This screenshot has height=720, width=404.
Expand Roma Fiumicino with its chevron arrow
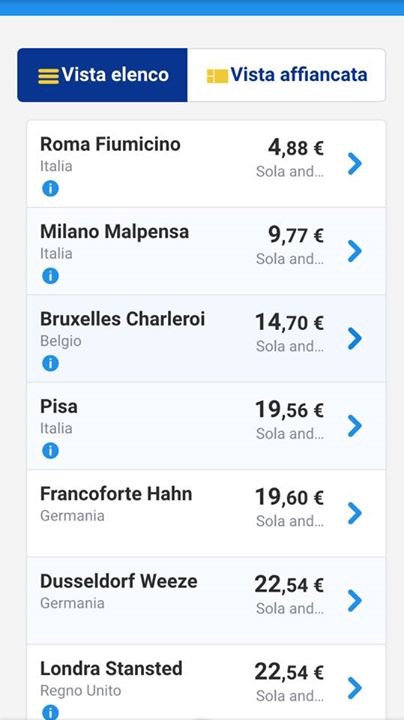[x=355, y=163]
